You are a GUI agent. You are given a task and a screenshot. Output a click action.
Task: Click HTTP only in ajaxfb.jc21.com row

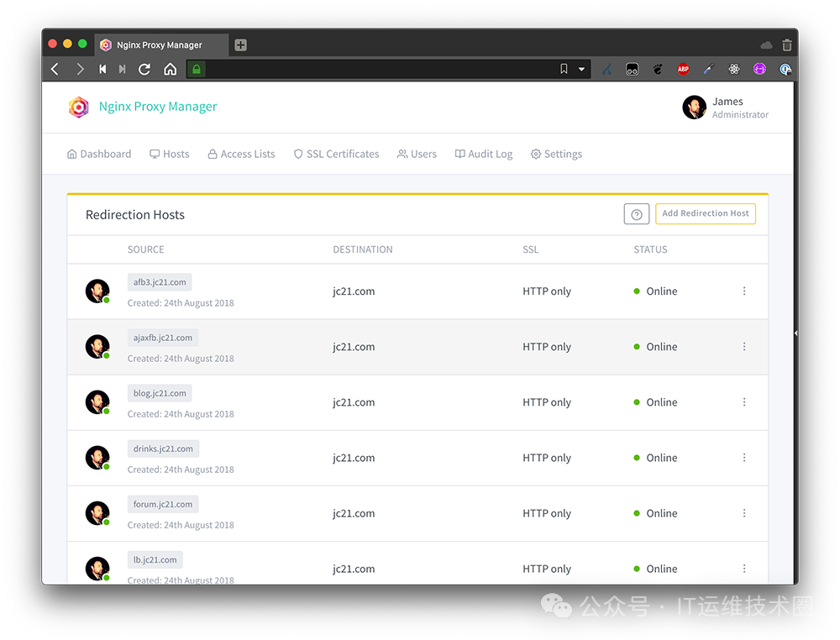coord(547,347)
